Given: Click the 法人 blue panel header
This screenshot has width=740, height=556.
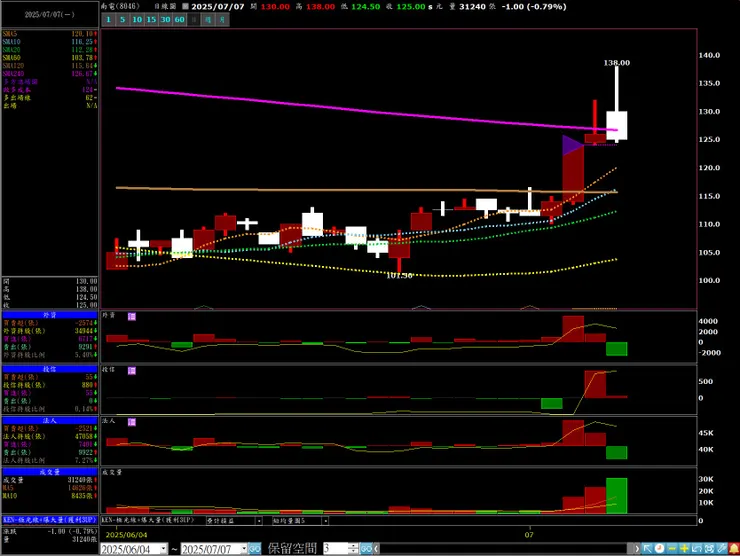Looking at the screenshot, I should (50, 420).
